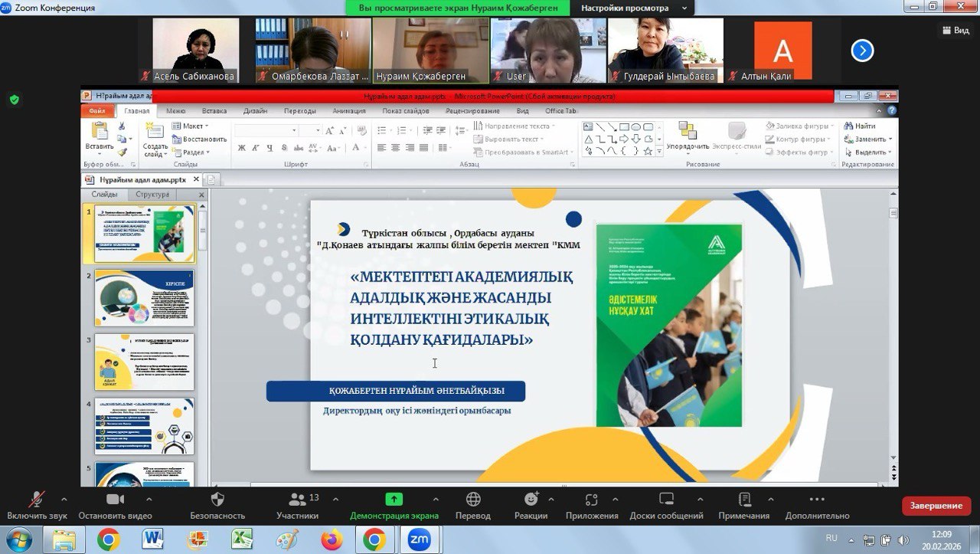Expand video options arrow beside camera
The image size is (980, 554).
pyautogui.click(x=149, y=500)
